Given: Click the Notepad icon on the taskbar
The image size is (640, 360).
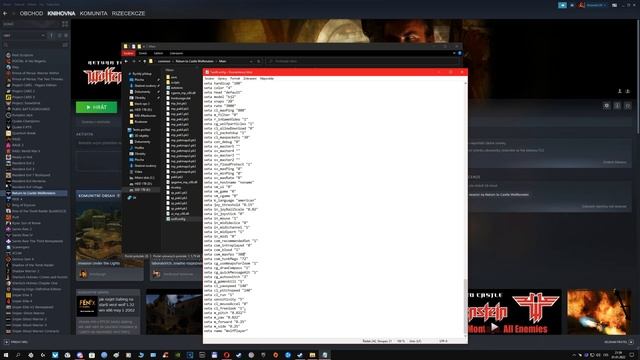Looking at the screenshot, I should pyautogui.click(x=324, y=355).
